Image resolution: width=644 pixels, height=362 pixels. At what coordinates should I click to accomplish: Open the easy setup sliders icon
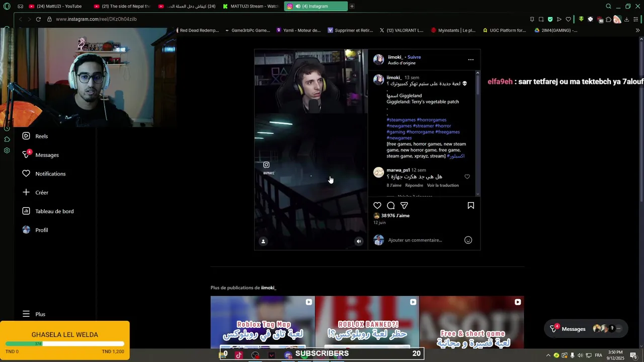636,19
